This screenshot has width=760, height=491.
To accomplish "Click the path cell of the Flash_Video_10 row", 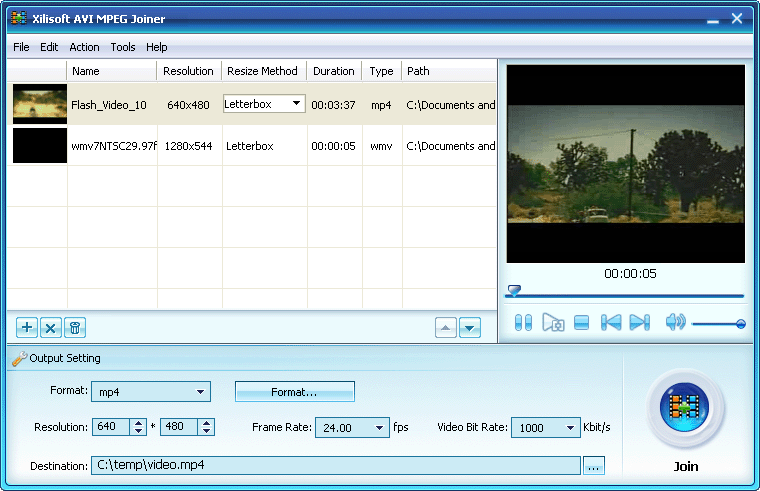I will point(451,105).
